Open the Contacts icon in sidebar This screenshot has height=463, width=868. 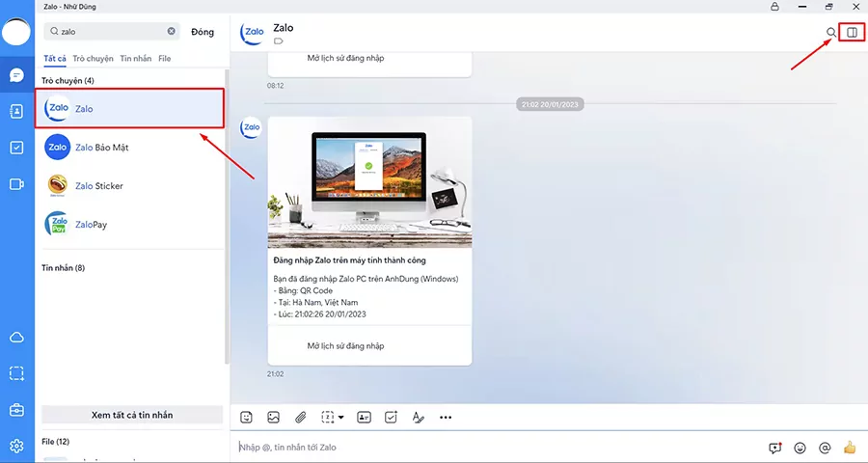click(16, 111)
